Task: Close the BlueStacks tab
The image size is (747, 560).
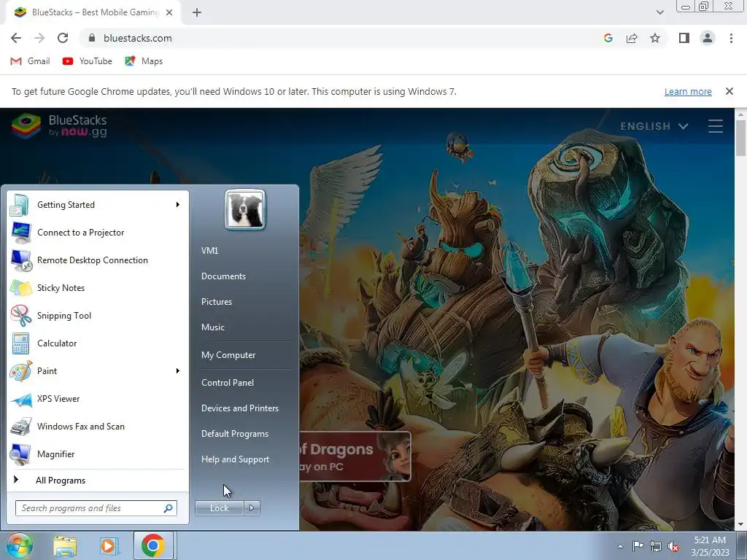Action: [x=169, y=12]
